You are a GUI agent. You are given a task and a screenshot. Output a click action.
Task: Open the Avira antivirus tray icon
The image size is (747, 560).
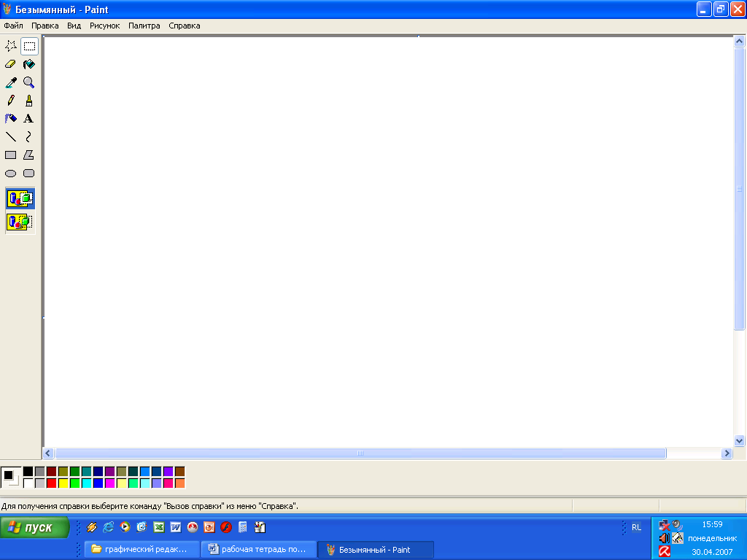[665, 552]
